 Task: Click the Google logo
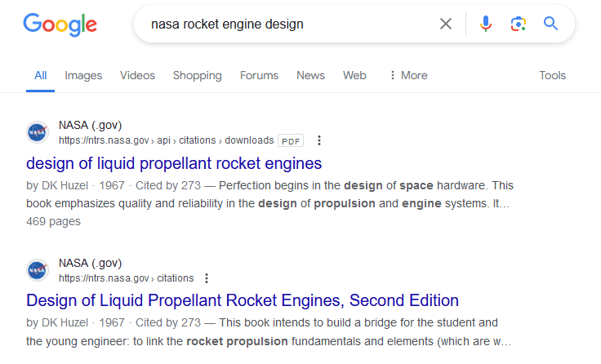[x=60, y=24]
